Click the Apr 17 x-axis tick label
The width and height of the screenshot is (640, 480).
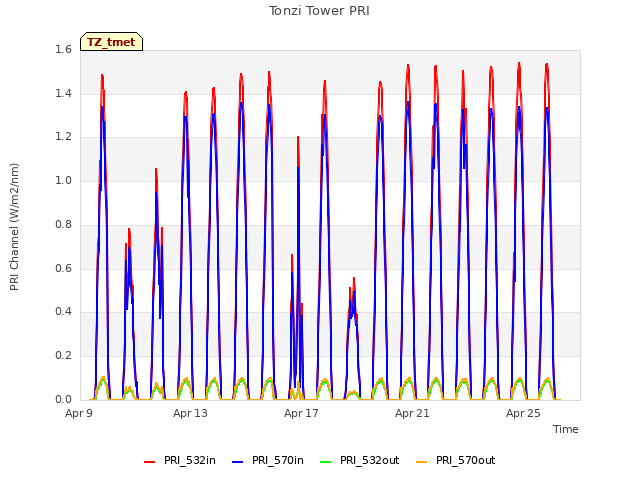tap(301, 413)
